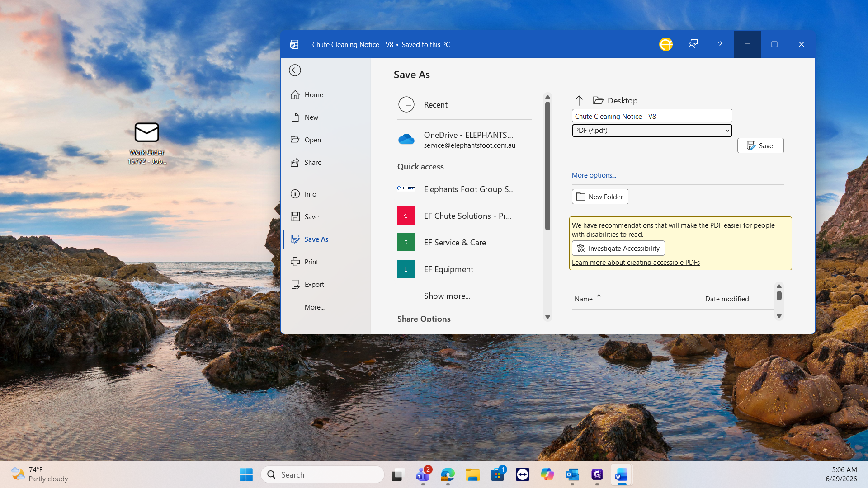The height and width of the screenshot is (488, 868).
Task: Open Export in the sidebar
Action: click(x=325, y=284)
